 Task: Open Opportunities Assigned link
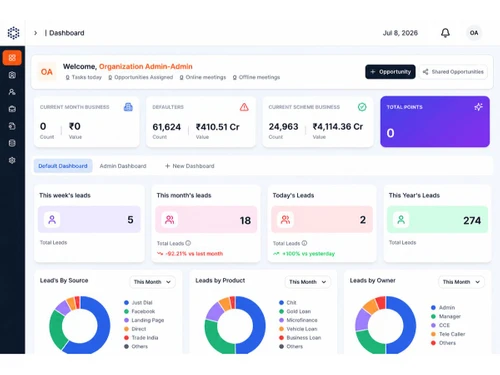(x=140, y=77)
